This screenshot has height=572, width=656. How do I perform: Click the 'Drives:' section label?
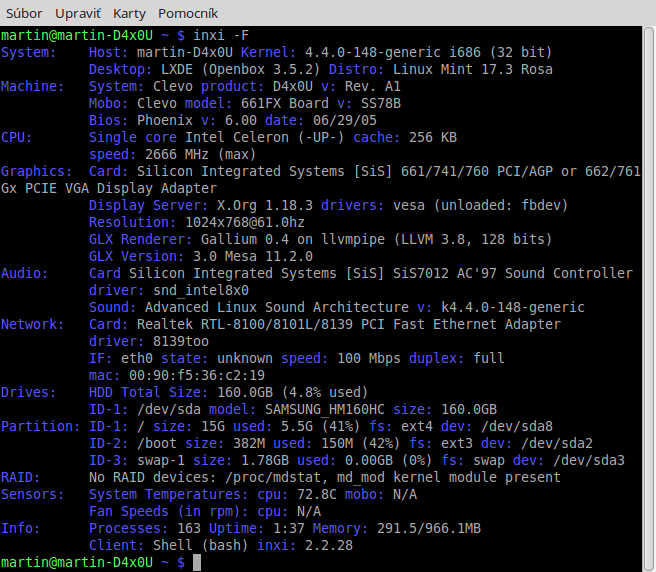[x=30, y=392]
